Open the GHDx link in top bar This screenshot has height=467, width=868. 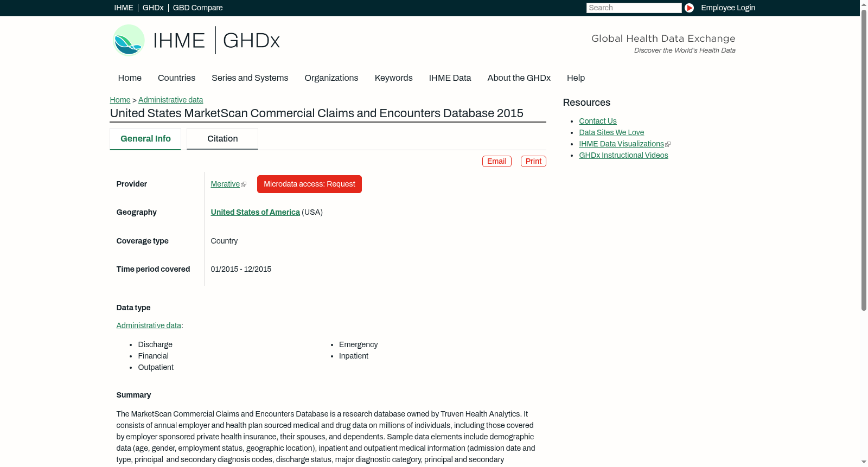coord(153,8)
